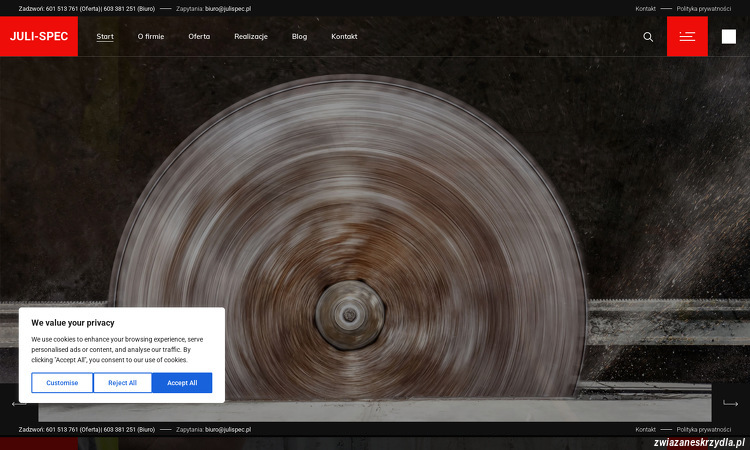Image resolution: width=750 pixels, height=450 pixels.
Task: Select the Start menu item
Action: [x=105, y=36]
